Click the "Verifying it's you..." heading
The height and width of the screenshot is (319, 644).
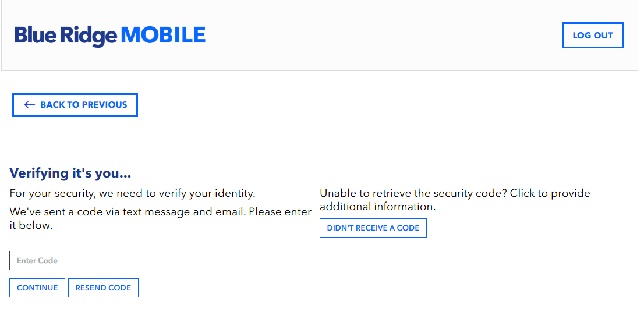point(70,173)
